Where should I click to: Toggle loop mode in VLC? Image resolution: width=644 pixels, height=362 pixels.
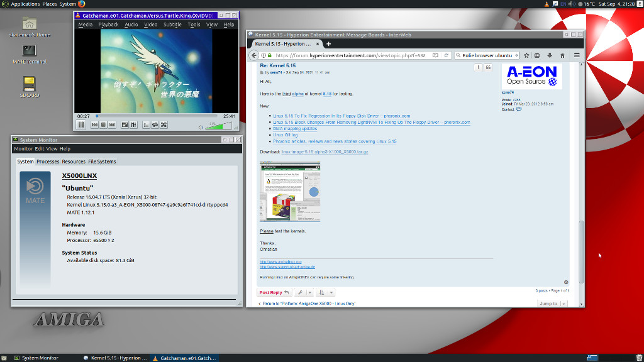pos(155,125)
